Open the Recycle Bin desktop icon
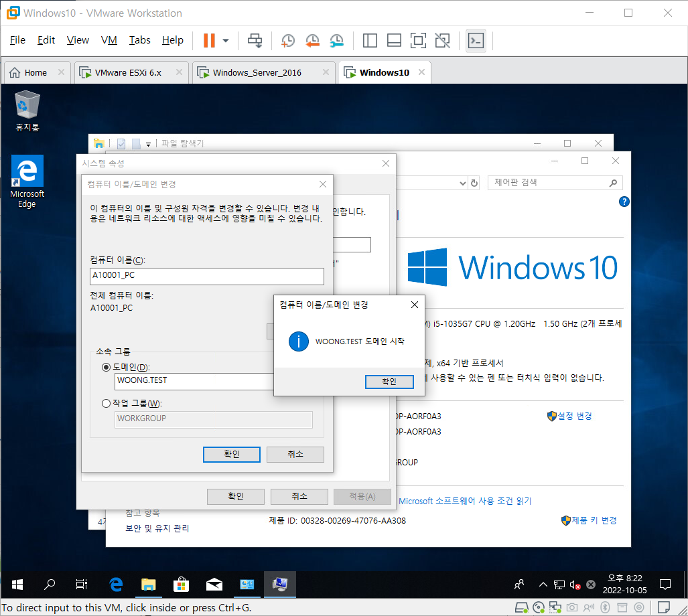This screenshot has width=688, height=616. click(x=27, y=111)
